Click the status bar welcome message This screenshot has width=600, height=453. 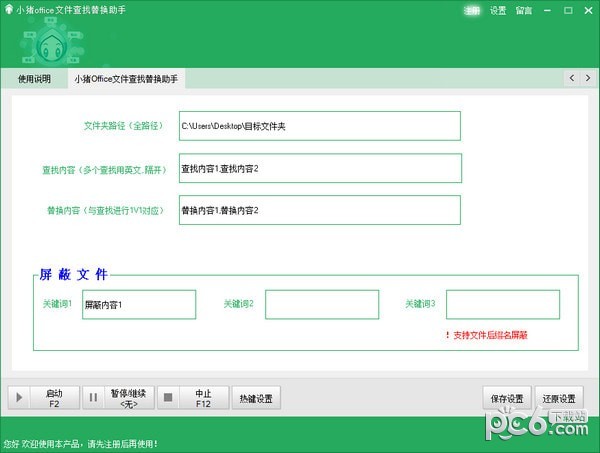click(x=81, y=444)
